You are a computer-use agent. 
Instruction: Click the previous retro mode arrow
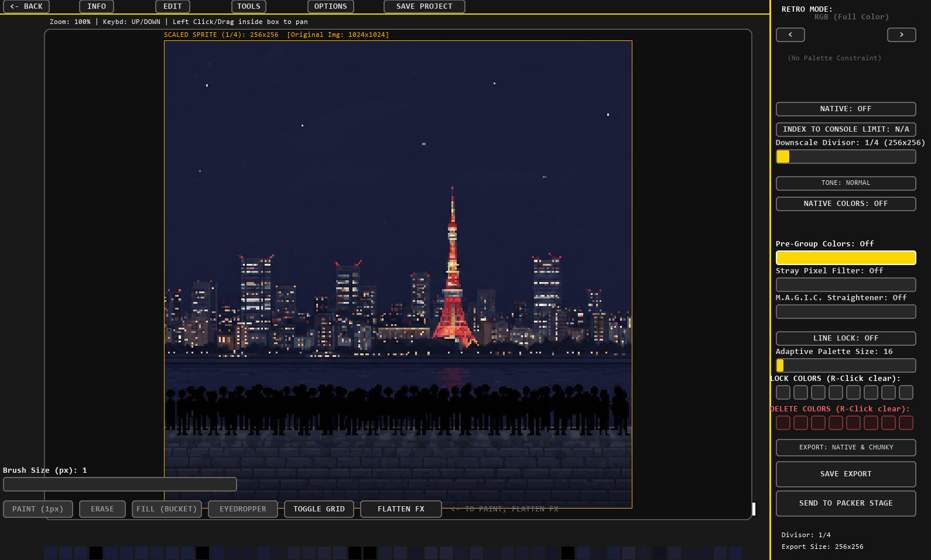[x=790, y=35]
